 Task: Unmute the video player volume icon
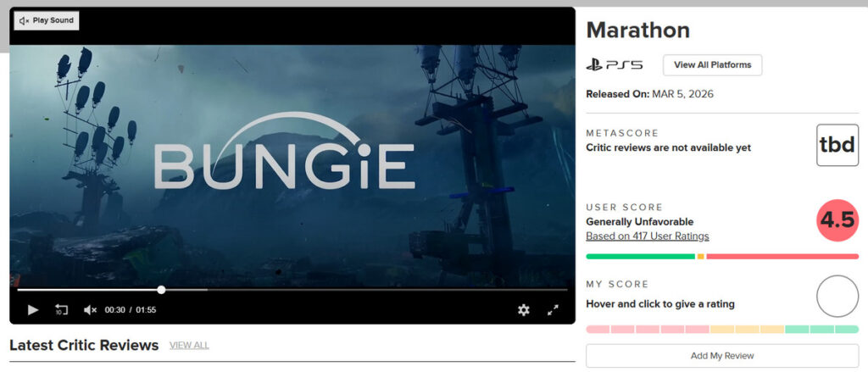(90, 310)
